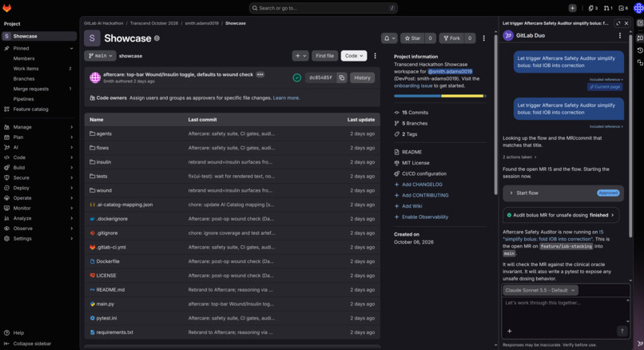Screen dimensions: 644x350
Task: Open the Code clone dropdown
Action: 354,56
